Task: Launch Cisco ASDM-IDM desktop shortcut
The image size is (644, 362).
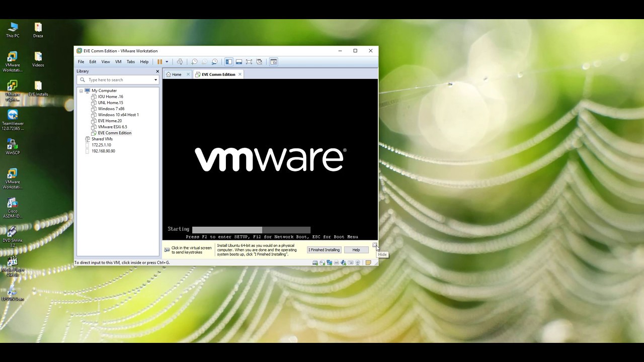Action: [x=13, y=208]
